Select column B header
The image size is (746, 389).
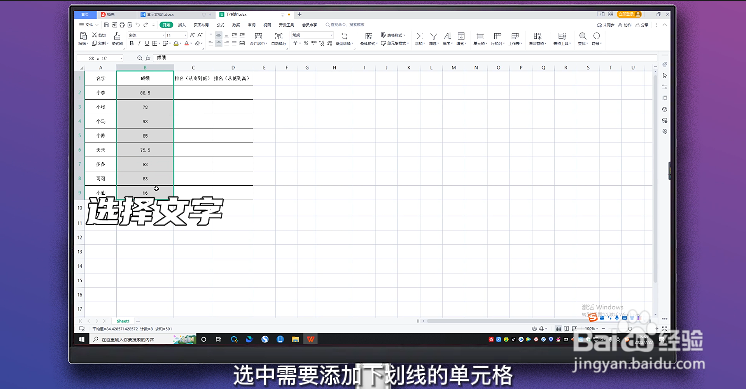145,68
